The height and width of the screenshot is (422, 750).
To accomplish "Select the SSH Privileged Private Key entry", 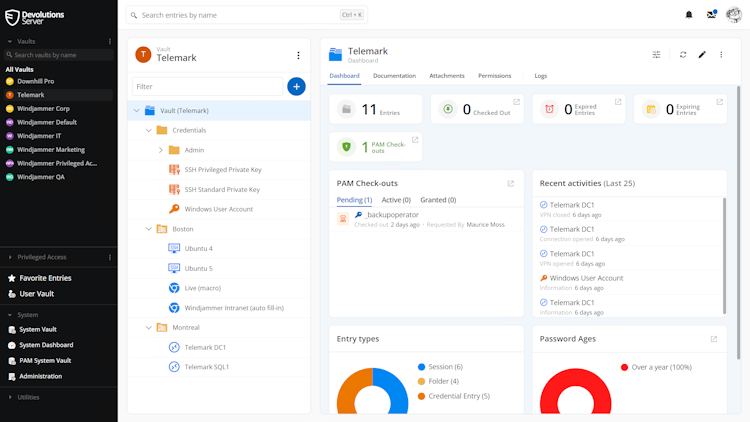I will click(219, 169).
